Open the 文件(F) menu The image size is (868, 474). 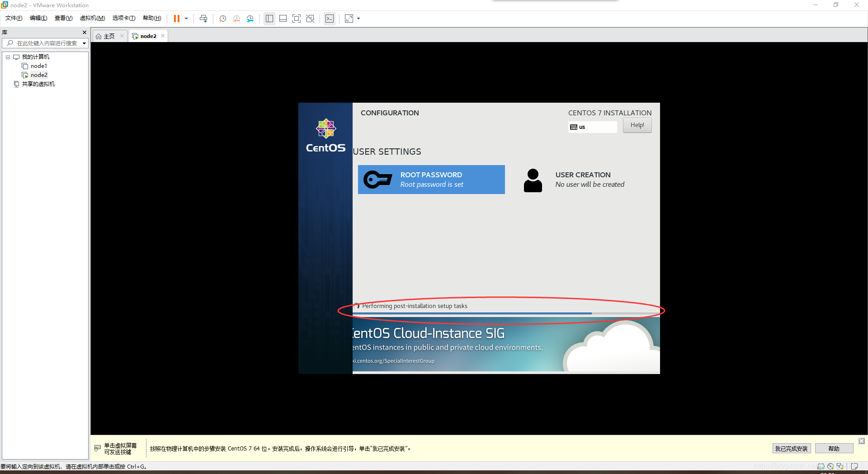pos(14,18)
